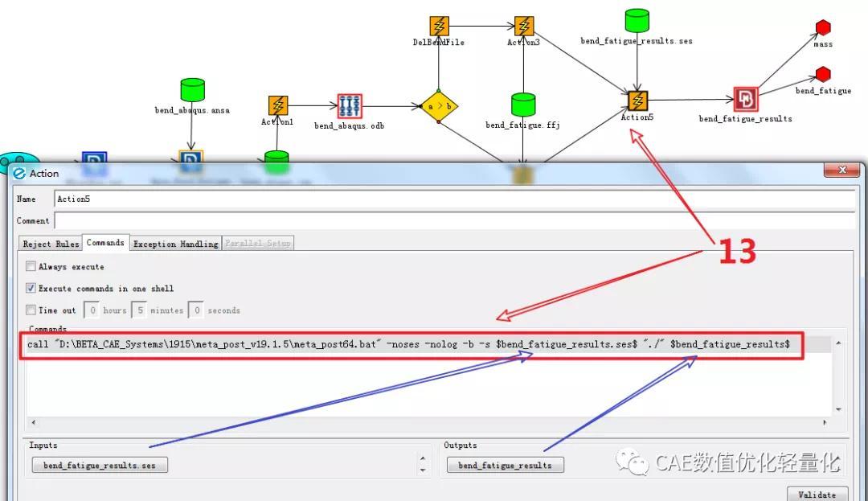The width and height of the screenshot is (868, 501).
Task: Select the Action3 lightning node icon
Action: 524,26
